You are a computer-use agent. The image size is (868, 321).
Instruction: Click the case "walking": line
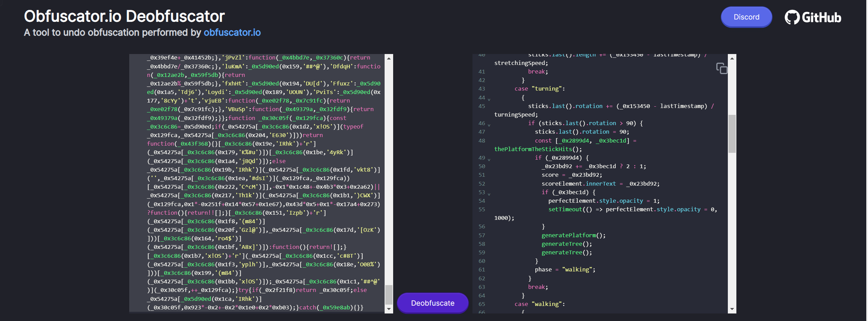pos(540,304)
